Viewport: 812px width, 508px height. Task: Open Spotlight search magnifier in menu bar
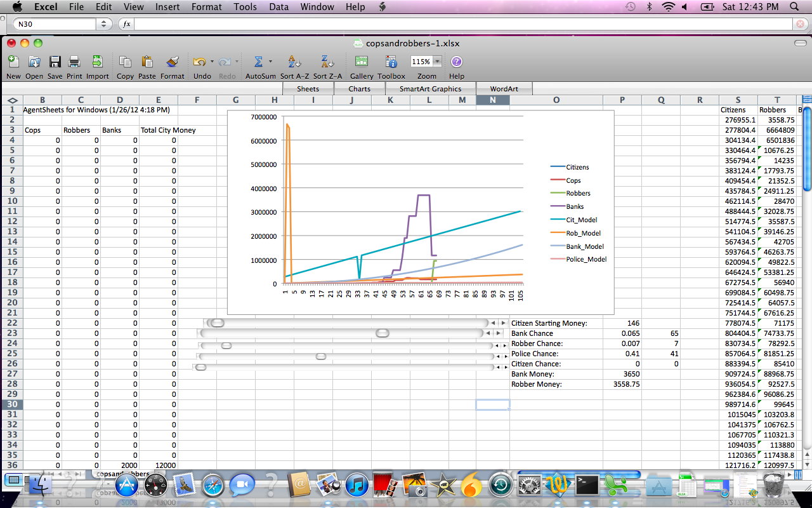(x=795, y=7)
